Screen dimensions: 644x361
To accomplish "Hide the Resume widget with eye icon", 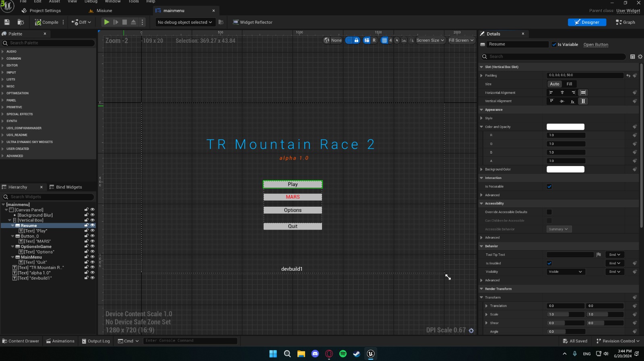I will pyautogui.click(x=93, y=226).
